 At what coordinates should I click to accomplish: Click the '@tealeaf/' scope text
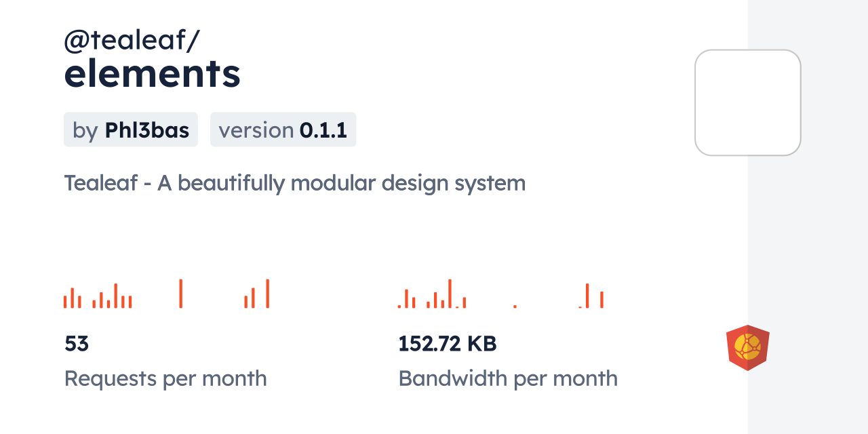pos(132,41)
